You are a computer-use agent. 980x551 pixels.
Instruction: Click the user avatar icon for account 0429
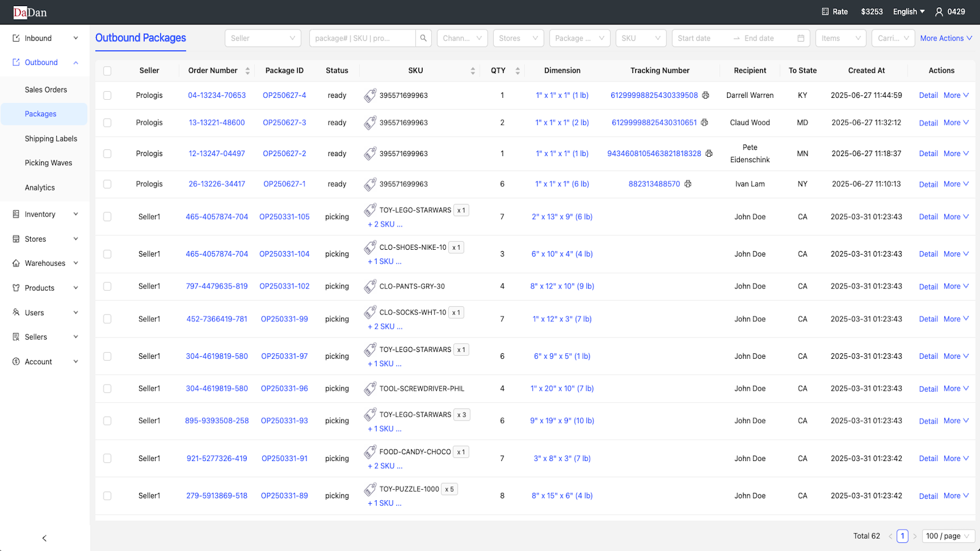940,12
